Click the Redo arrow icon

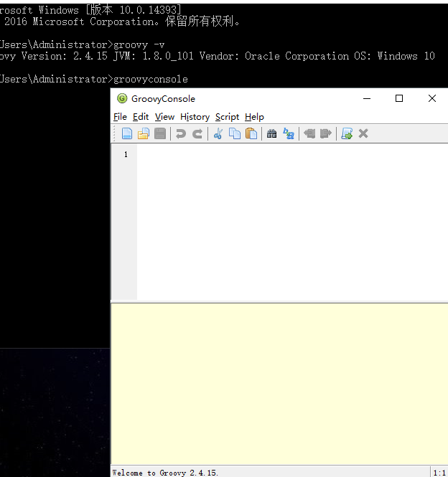coord(197,133)
